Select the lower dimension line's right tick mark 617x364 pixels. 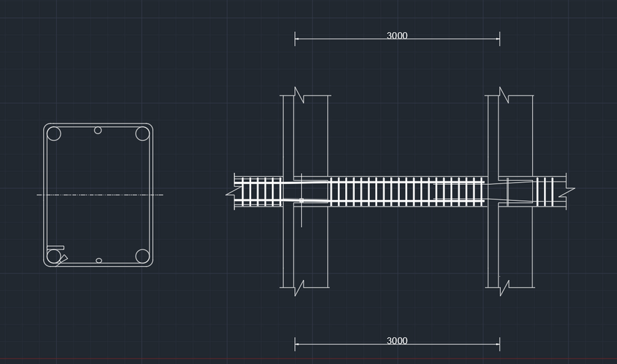click(x=499, y=344)
